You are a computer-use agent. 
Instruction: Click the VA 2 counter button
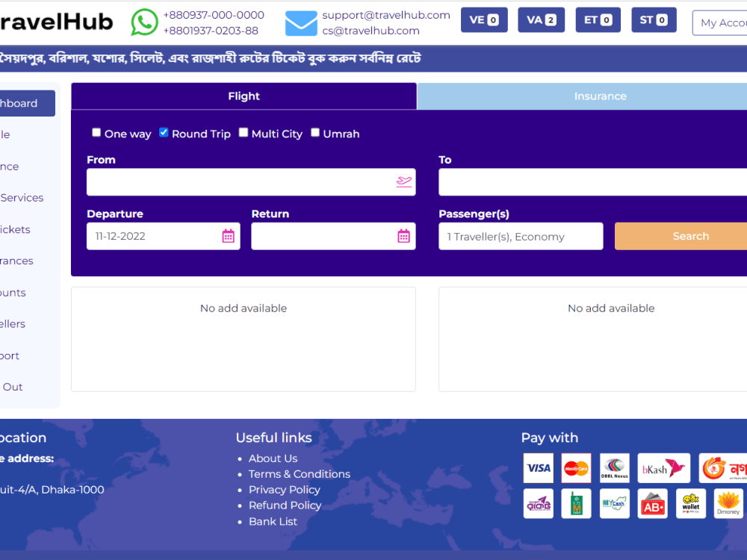(x=541, y=20)
